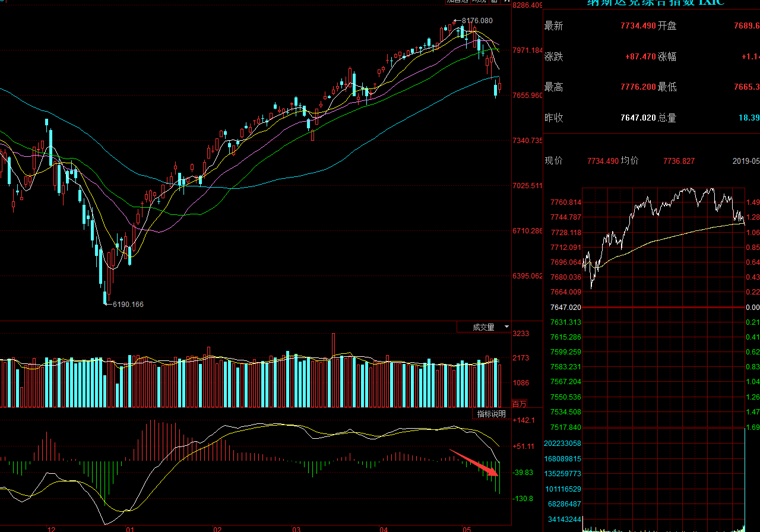
Task: Click the 1086 volume axis value
Action: (x=521, y=383)
